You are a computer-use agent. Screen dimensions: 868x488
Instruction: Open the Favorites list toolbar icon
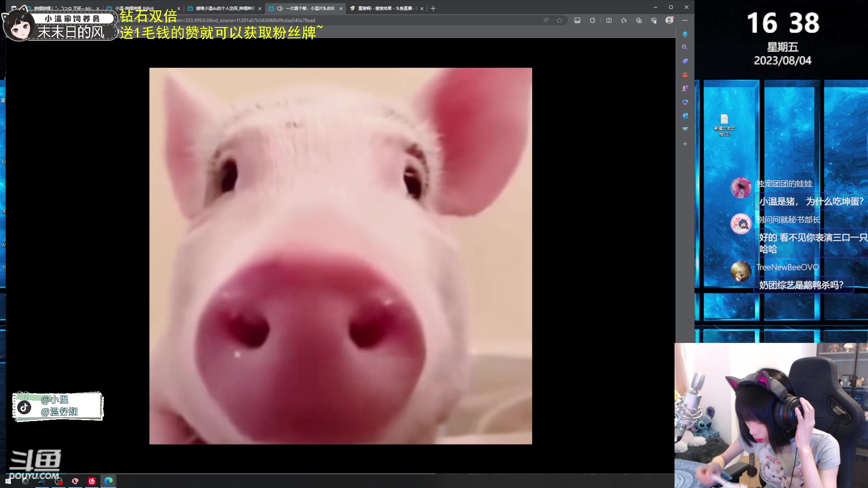pyautogui.click(x=624, y=20)
